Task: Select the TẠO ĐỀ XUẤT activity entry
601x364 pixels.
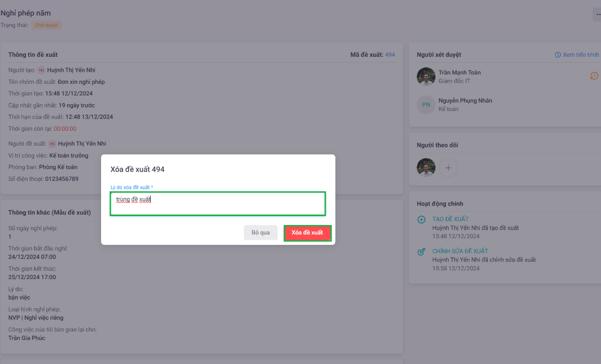Action: tap(450, 219)
